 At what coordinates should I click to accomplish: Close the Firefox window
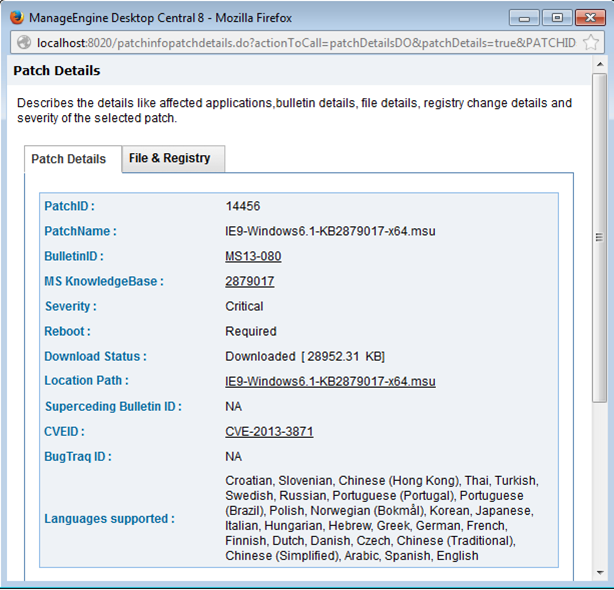(x=590, y=18)
